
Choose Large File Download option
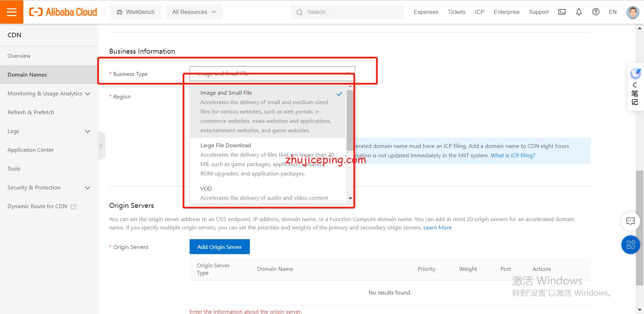[x=268, y=159]
